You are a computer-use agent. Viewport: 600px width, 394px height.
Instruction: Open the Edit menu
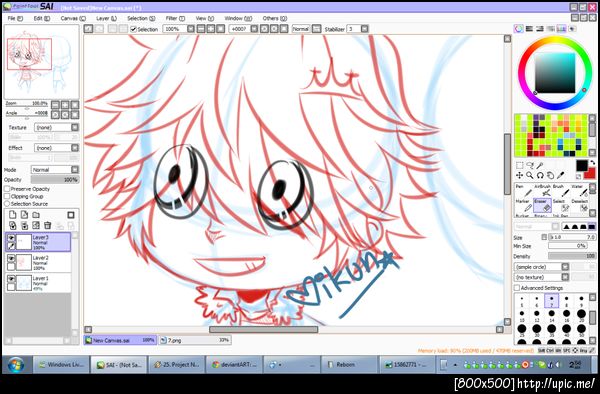click(x=41, y=18)
